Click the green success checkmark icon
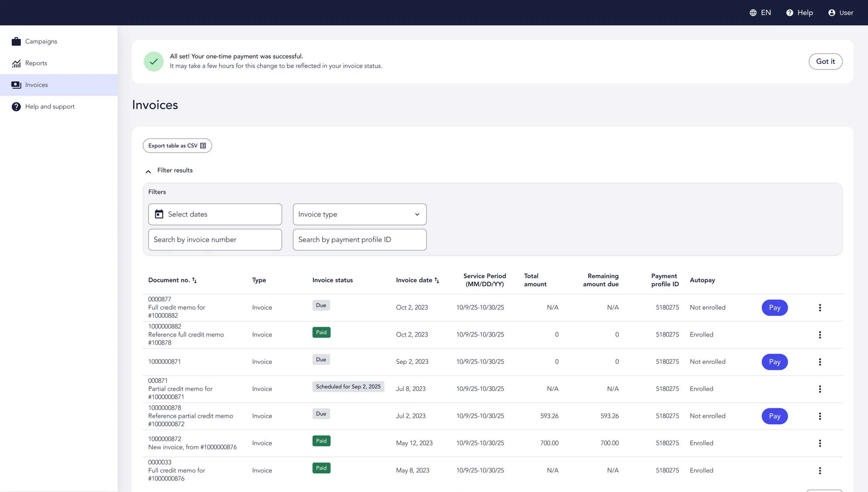The width and height of the screenshot is (868, 492). pos(153,61)
